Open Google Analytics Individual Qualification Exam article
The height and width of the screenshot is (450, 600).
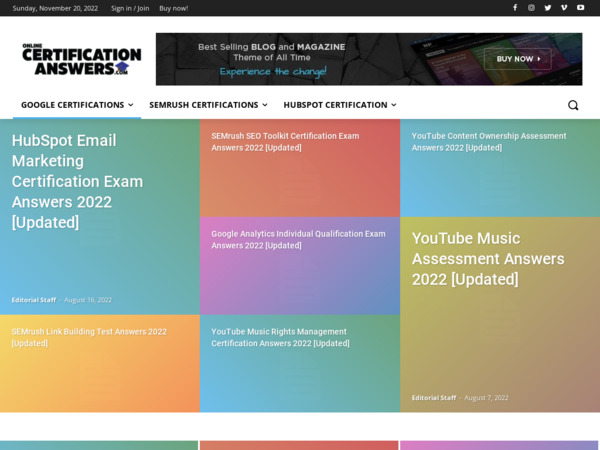coord(298,240)
